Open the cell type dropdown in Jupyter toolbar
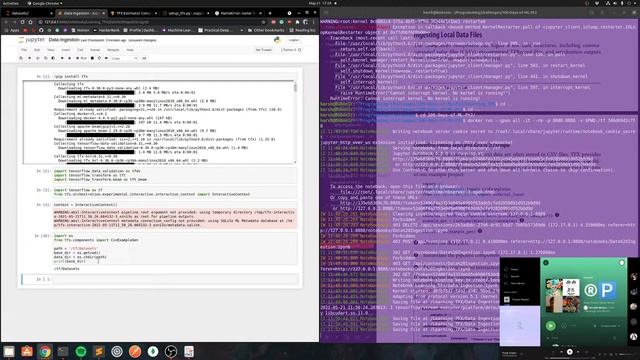The width and height of the screenshot is (640, 360). click(x=124, y=58)
